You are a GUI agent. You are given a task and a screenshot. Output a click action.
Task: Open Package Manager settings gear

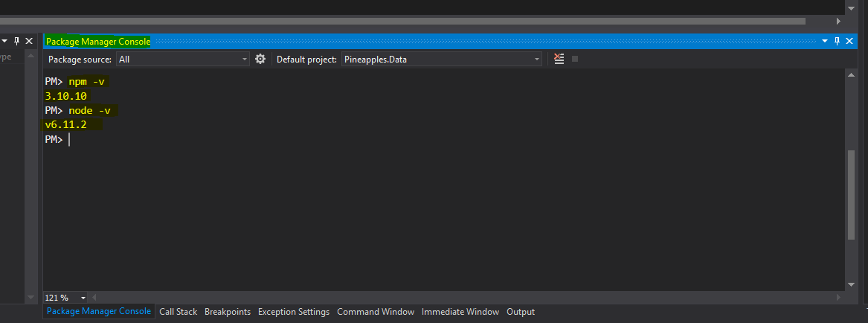pyautogui.click(x=260, y=59)
